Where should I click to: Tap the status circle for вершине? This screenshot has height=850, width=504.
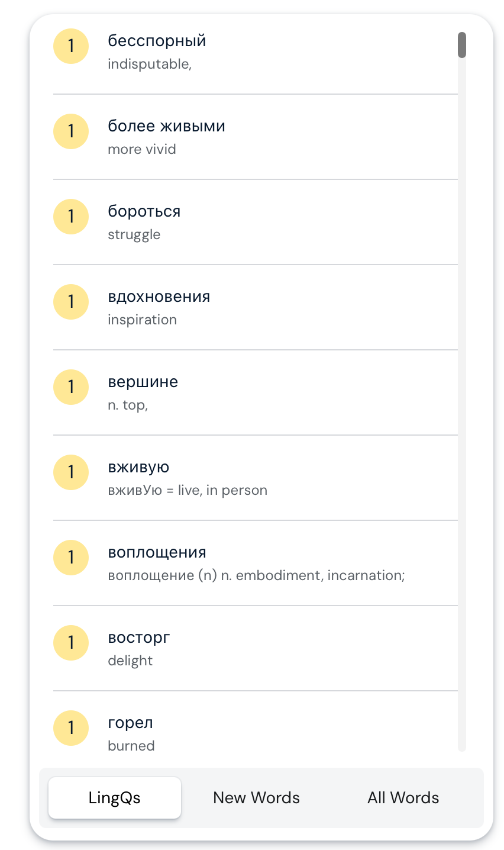click(x=71, y=387)
